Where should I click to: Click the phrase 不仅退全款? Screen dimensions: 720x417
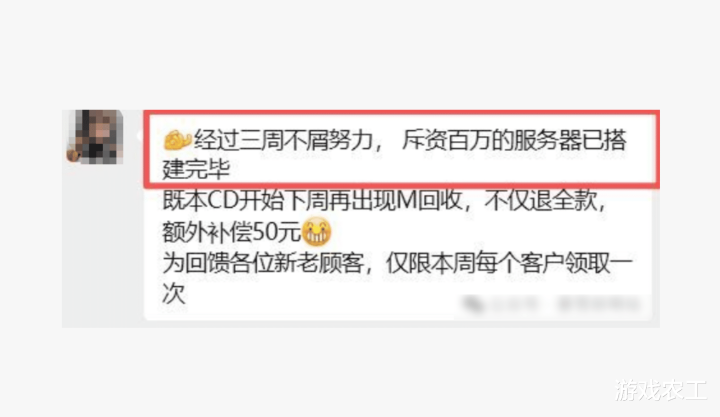click(x=541, y=201)
